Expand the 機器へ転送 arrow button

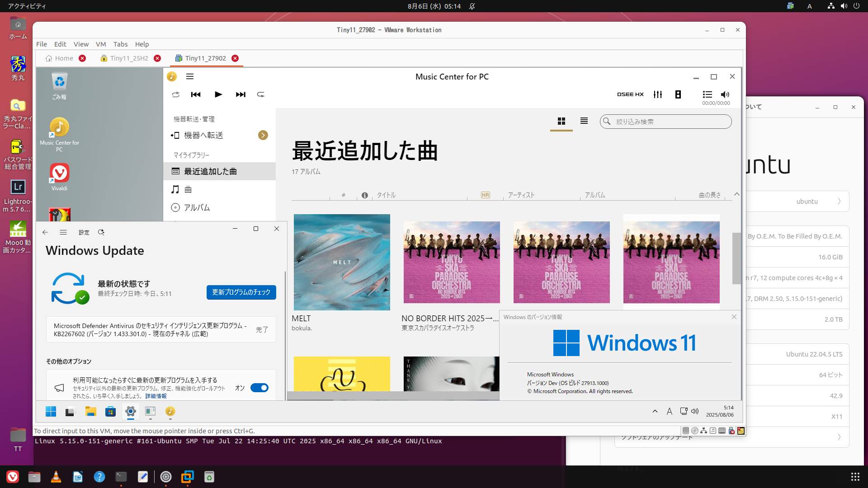click(263, 135)
